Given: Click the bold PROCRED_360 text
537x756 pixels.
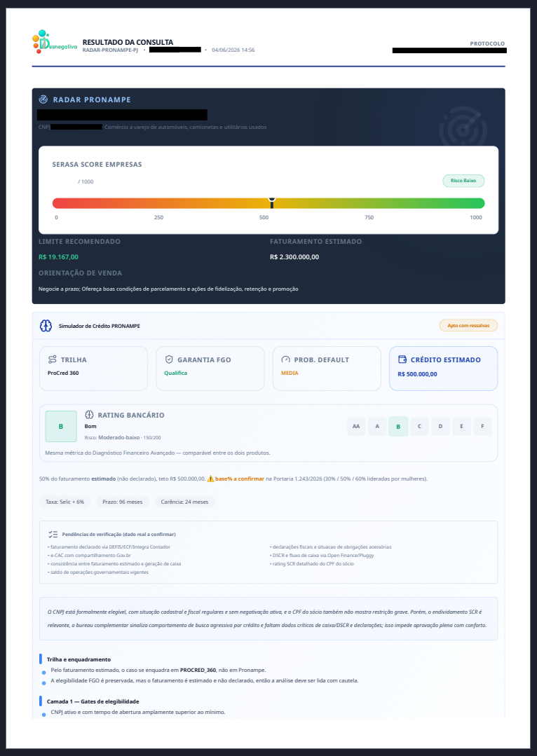Looking at the screenshot, I should pos(198,671).
